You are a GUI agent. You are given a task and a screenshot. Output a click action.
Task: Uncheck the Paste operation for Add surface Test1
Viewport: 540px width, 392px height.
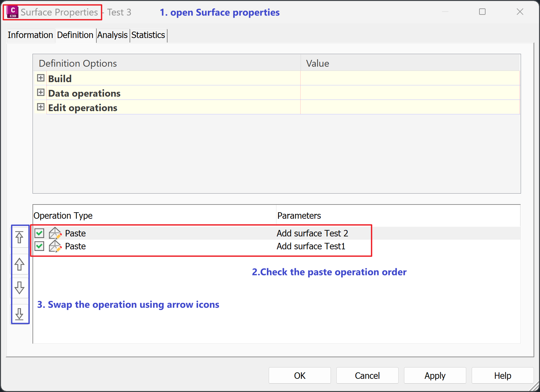[x=39, y=246]
